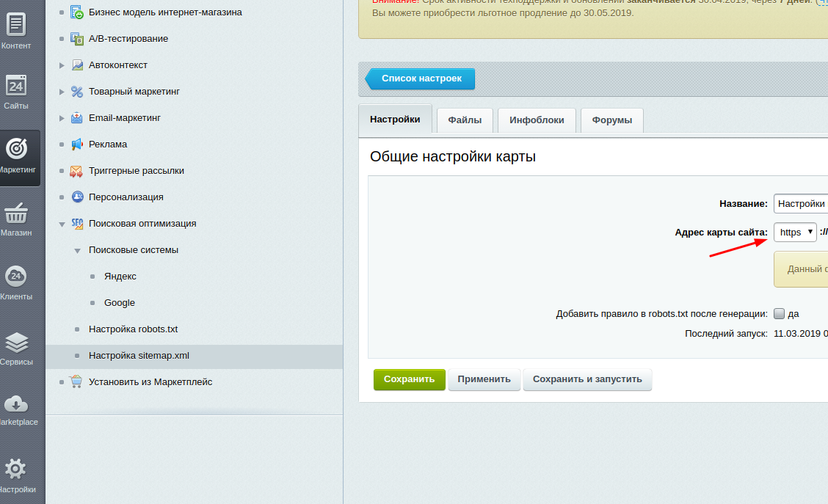Click inside the Название input field
Viewport: 828px width, 504px height.
pos(804,203)
